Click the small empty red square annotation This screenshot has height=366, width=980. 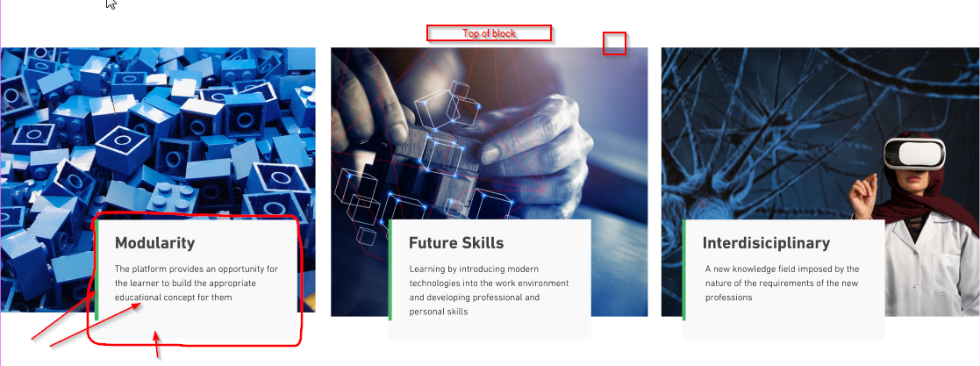[x=614, y=43]
